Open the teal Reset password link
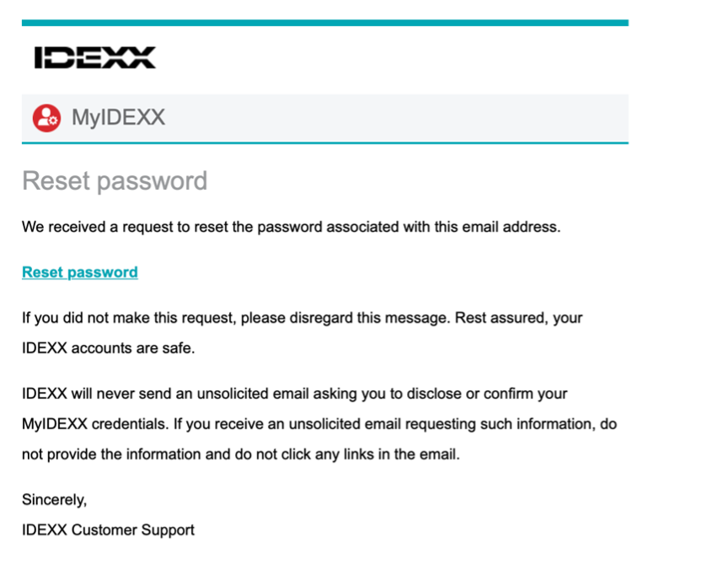The height and width of the screenshot is (569, 728). [80, 272]
